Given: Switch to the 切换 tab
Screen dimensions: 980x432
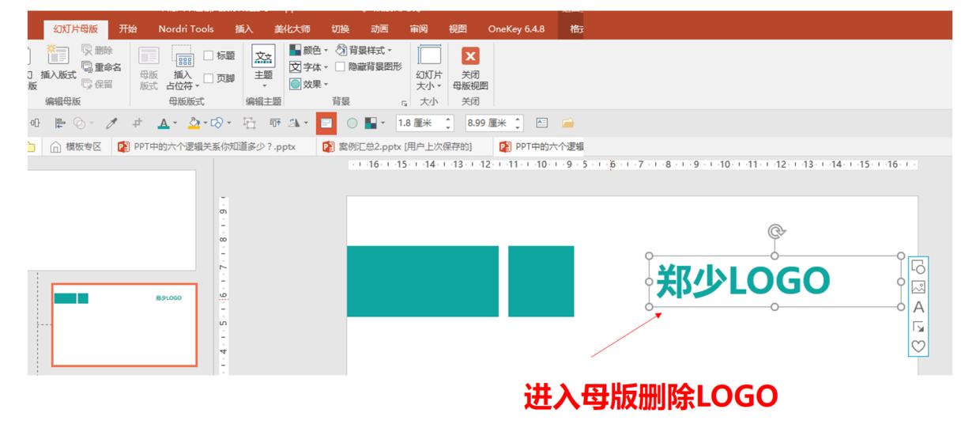Looking at the screenshot, I should point(340,28).
